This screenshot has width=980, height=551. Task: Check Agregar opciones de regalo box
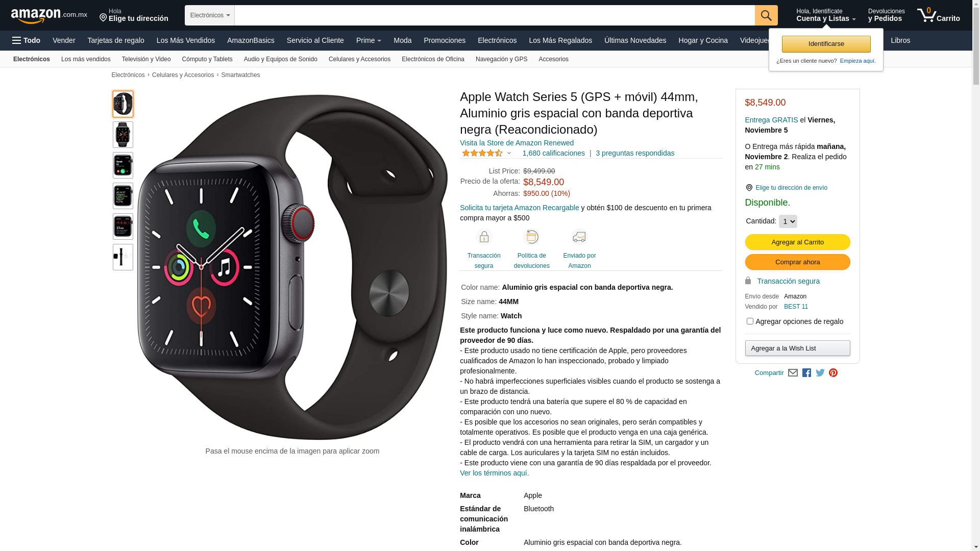(750, 321)
